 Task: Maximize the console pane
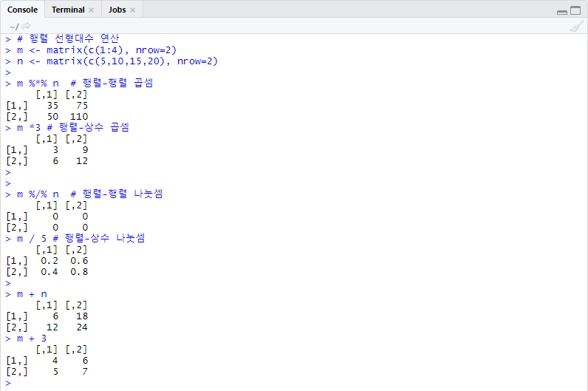pyautogui.click(x=575, y=10)
